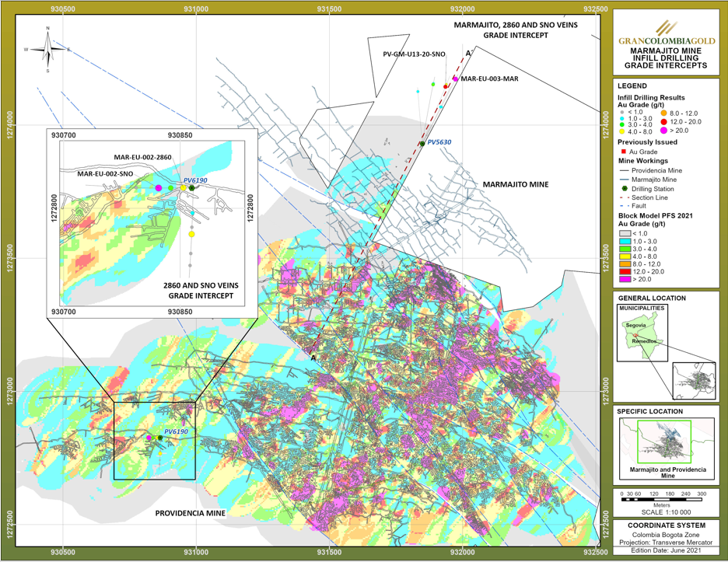Click the 'SCALE 1:10 000' text

(667, 512)
